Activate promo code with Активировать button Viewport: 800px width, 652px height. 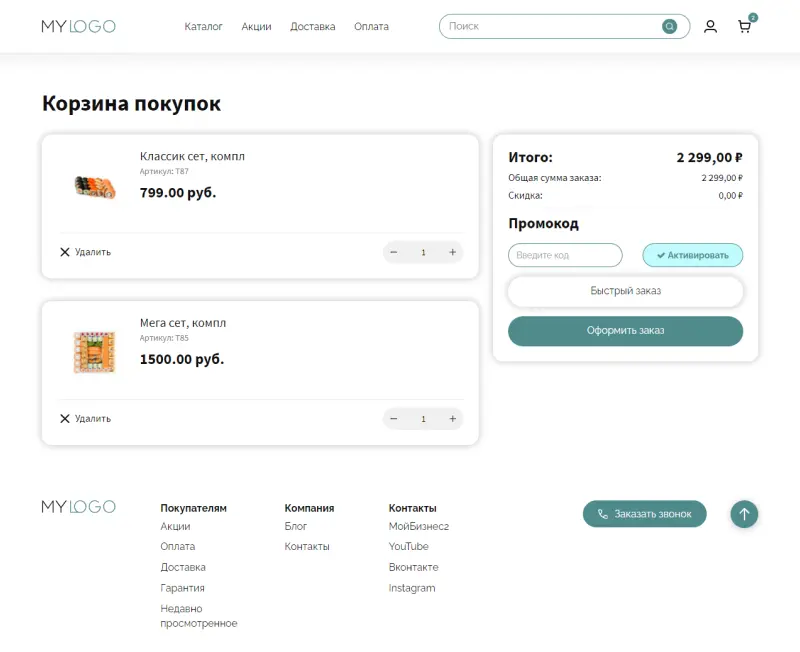click(692, 255)
